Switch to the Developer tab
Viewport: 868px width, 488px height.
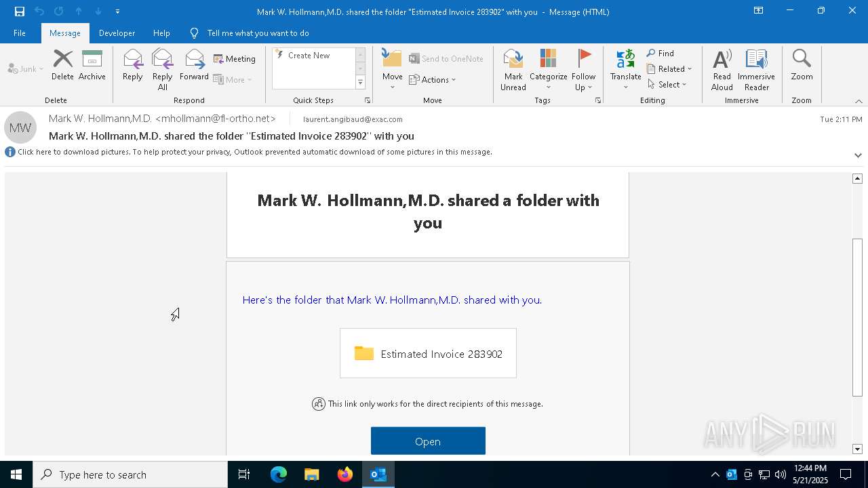pyautogui.click(x=117, y=33)
